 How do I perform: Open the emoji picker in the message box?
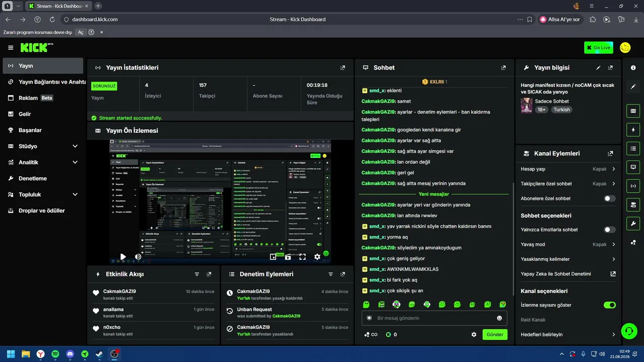499,318
